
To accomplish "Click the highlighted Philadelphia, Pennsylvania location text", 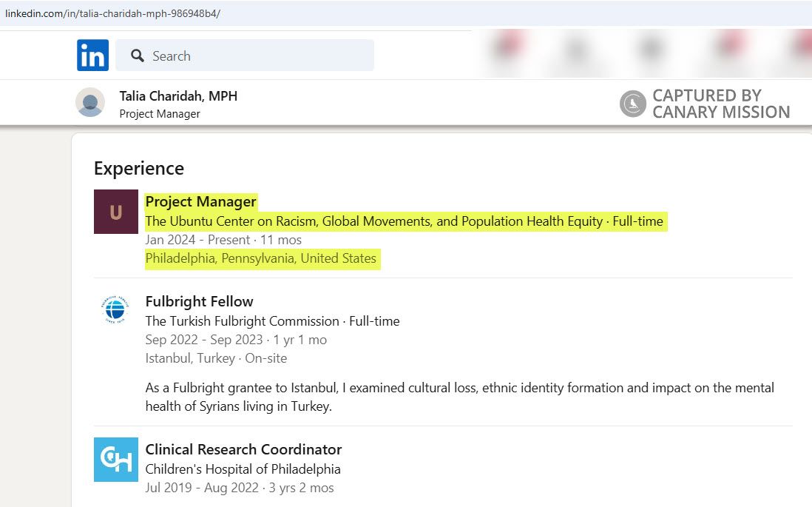I will click(x=261, y=259).
